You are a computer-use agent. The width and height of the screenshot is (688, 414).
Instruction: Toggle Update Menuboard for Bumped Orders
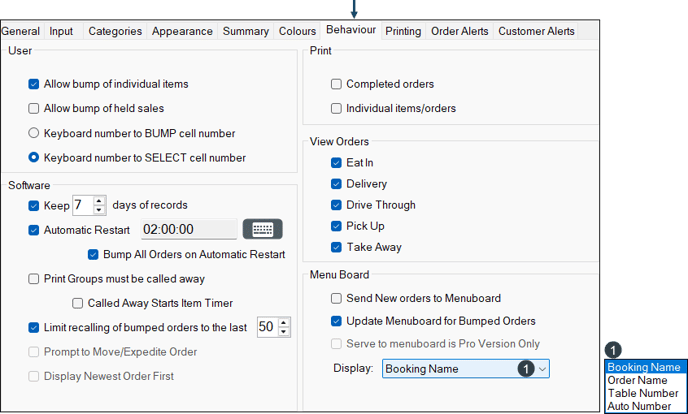(336, 321)
